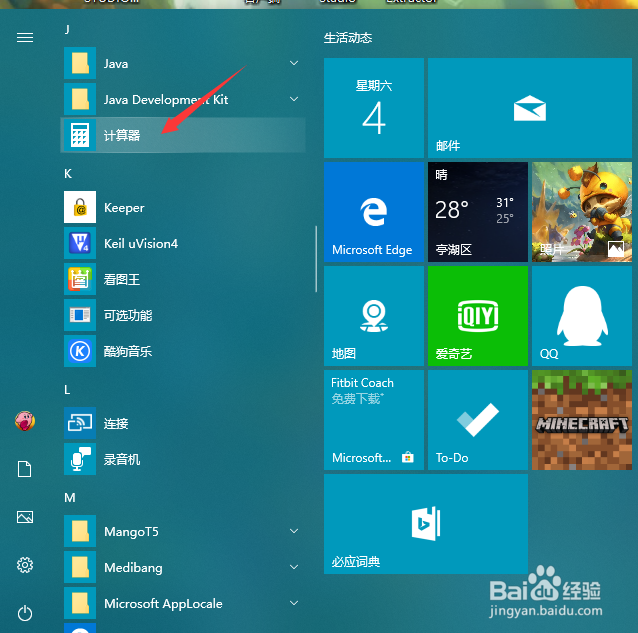This screenshot has width=638, height=633.
Task: Launch the 计算器 calculator app
Action: (183, 135)
